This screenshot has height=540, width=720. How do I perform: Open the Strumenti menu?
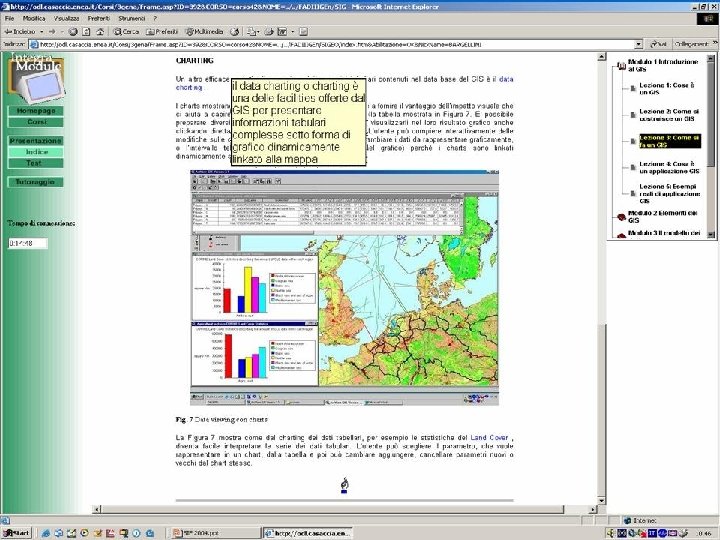click(x=133, y=18)
